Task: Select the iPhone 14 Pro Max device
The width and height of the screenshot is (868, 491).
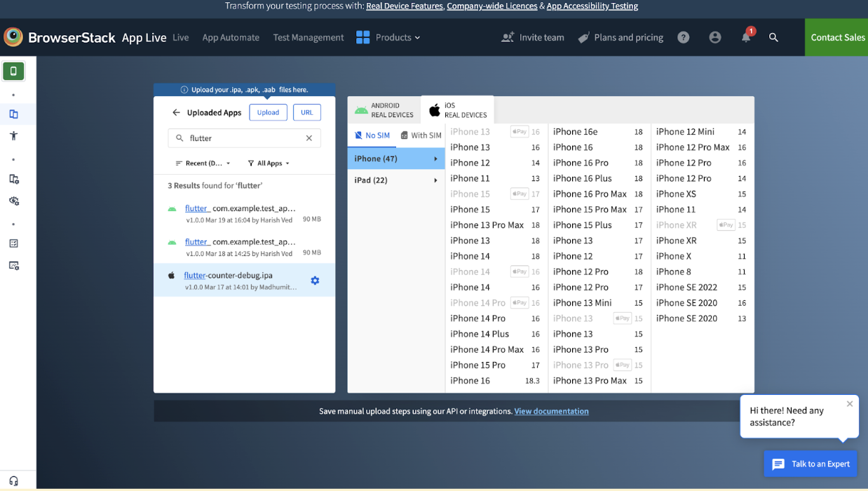Action: 496,349
